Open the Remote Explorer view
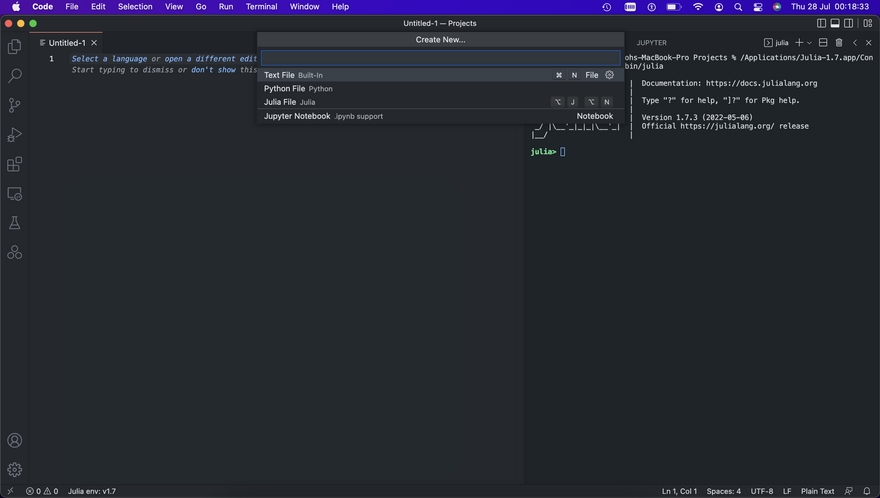The width and height of the screenshot is (880, 498). click(15, 194)
